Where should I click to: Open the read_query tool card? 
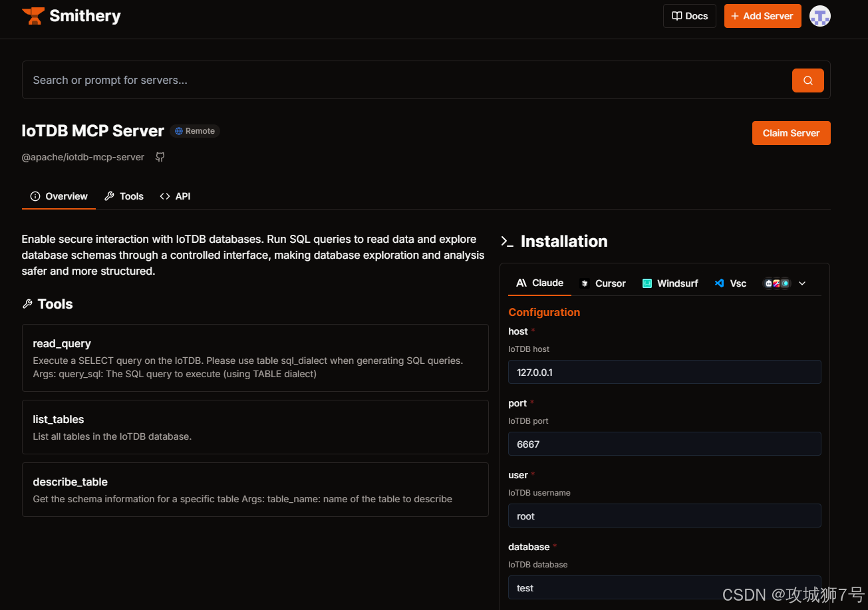coord(255,358)
